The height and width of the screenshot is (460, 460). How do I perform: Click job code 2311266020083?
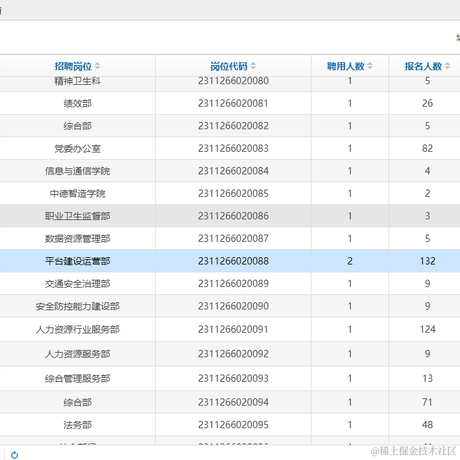pyautogui.click(x=233, y=148)
